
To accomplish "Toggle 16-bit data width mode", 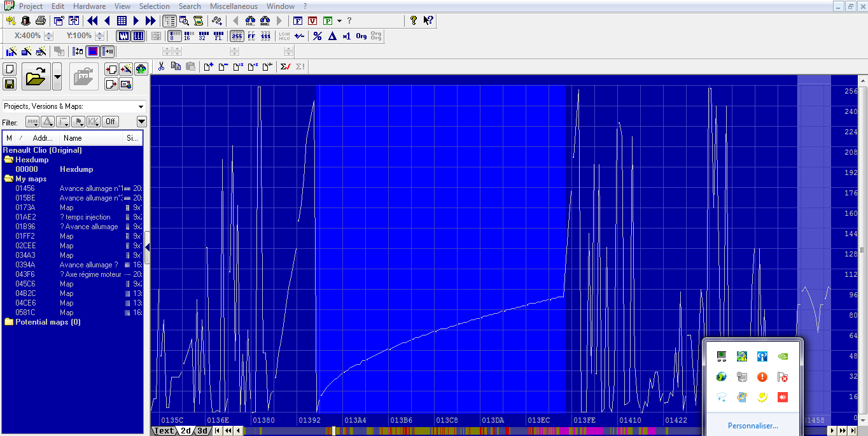I will pos(188,36).
